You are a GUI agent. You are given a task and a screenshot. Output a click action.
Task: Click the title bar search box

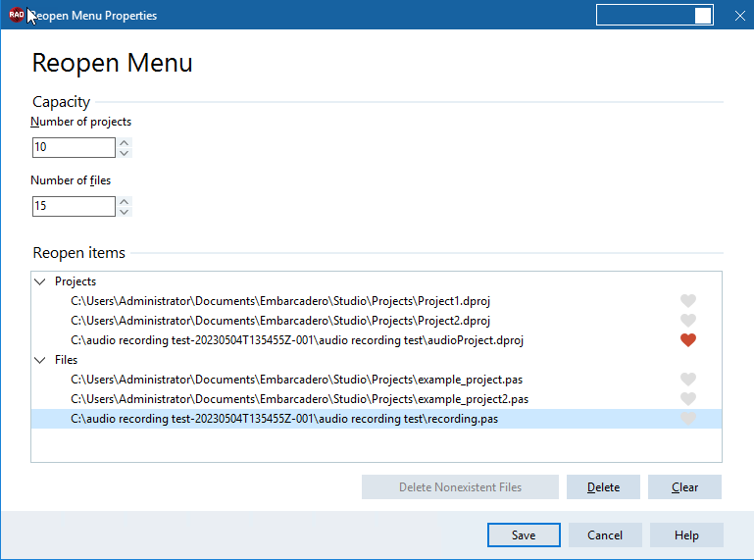(654, 15)
